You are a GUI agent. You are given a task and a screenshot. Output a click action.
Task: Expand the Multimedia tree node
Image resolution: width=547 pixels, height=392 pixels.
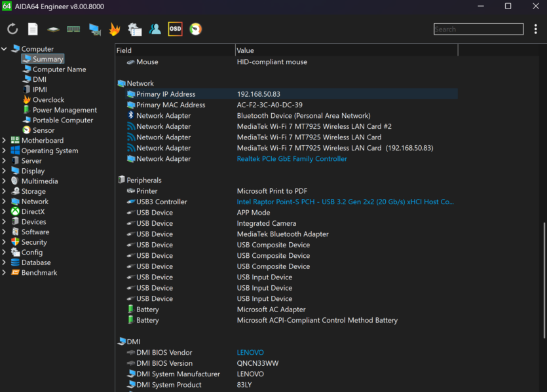point(4,181)
